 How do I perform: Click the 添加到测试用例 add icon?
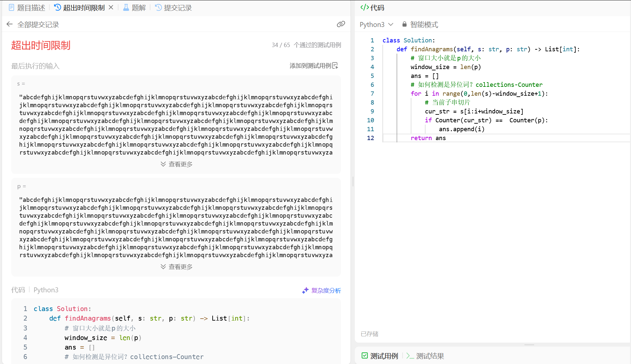335,66
